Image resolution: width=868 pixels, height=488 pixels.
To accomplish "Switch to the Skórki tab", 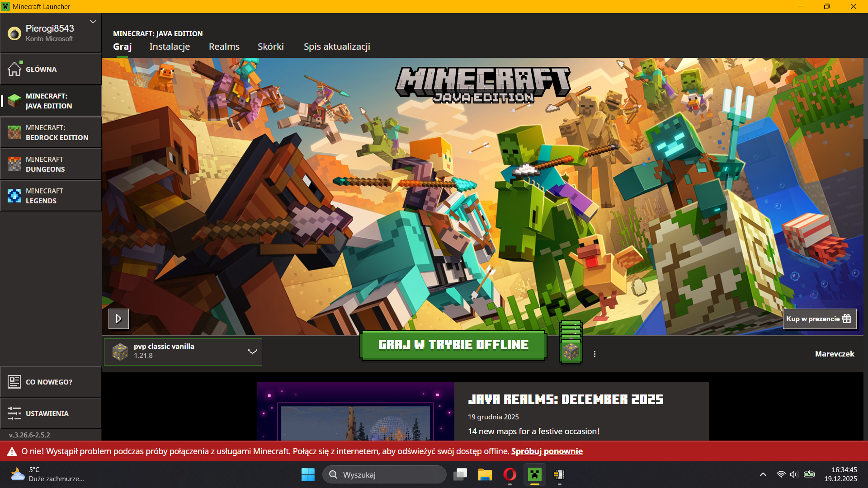I will [x=270, y=47].
